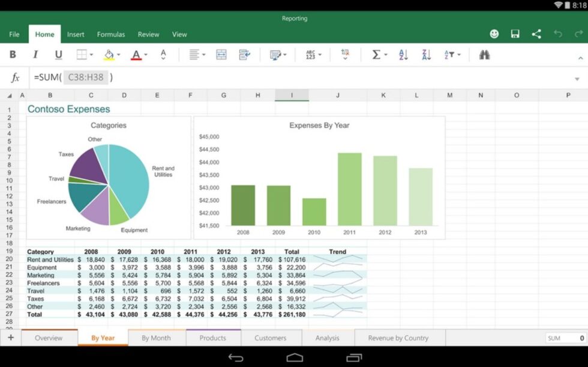Toggle bold formatting

tap(13, 55)
